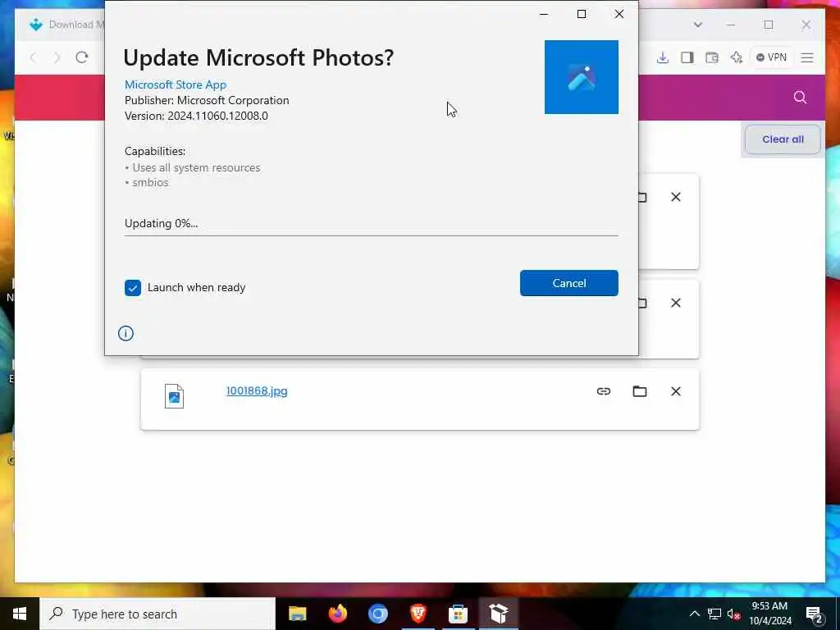Reload the browser page
Screen dimensions: 840x630
click(x=81, y=57)
